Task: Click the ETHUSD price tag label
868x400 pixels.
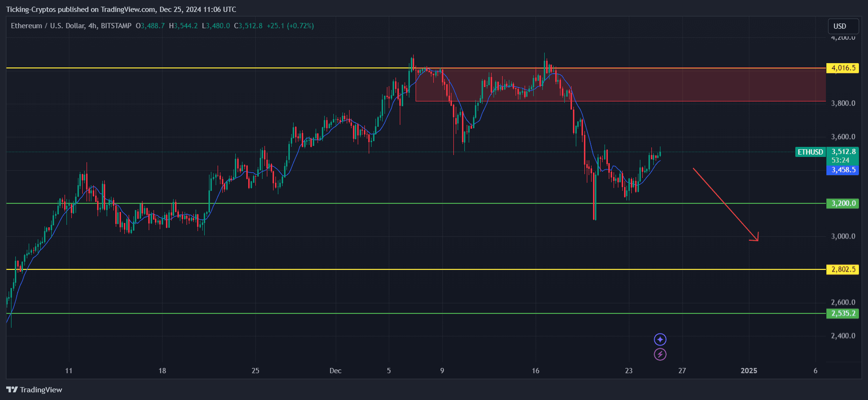Action: (810, 152)
